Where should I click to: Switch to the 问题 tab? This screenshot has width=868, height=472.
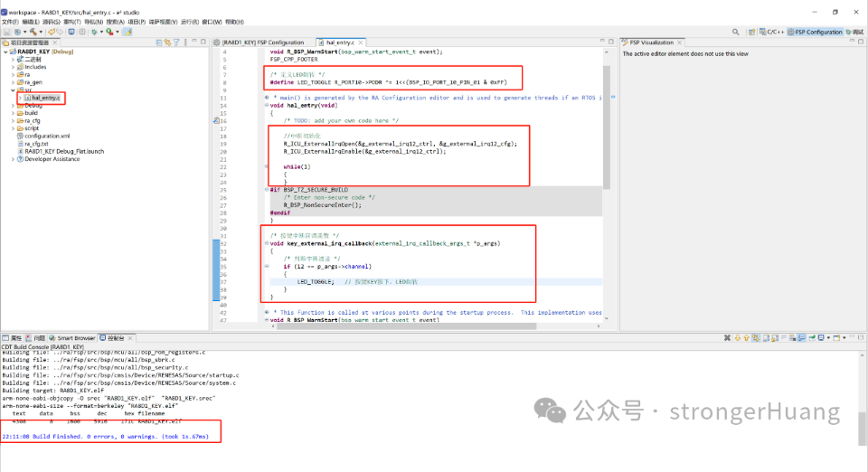pyautogui.click(x=35, y=338)
